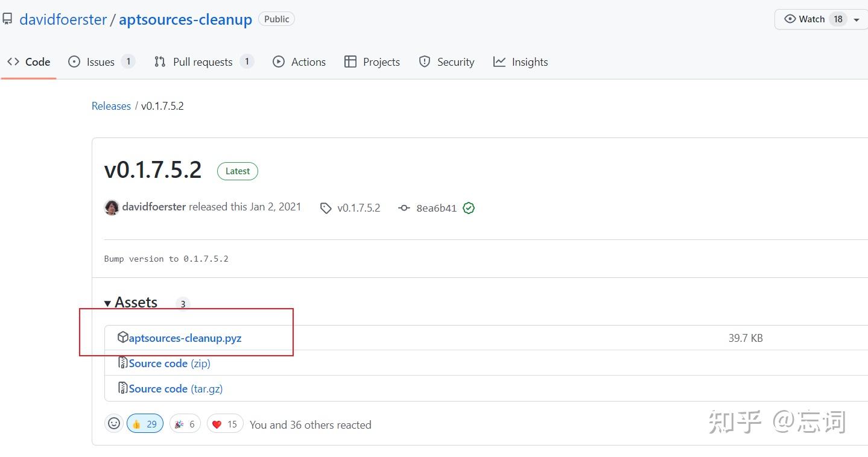Open the Watch dropdown arrow
868x457 pixels.
857,19
